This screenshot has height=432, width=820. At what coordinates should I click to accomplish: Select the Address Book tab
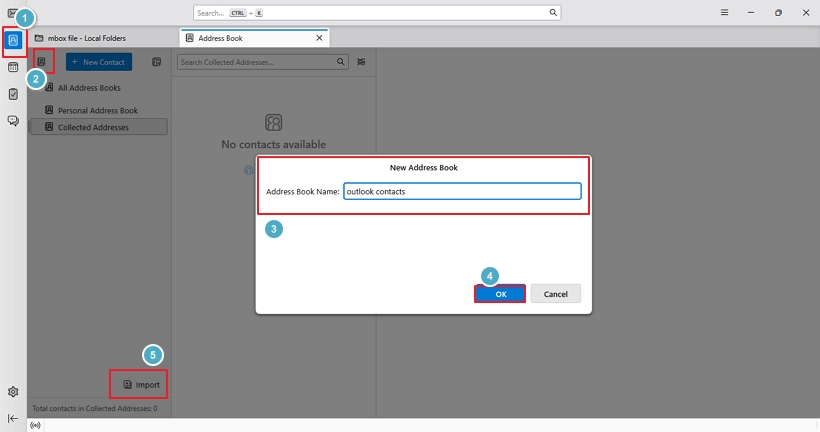(254, 38)
